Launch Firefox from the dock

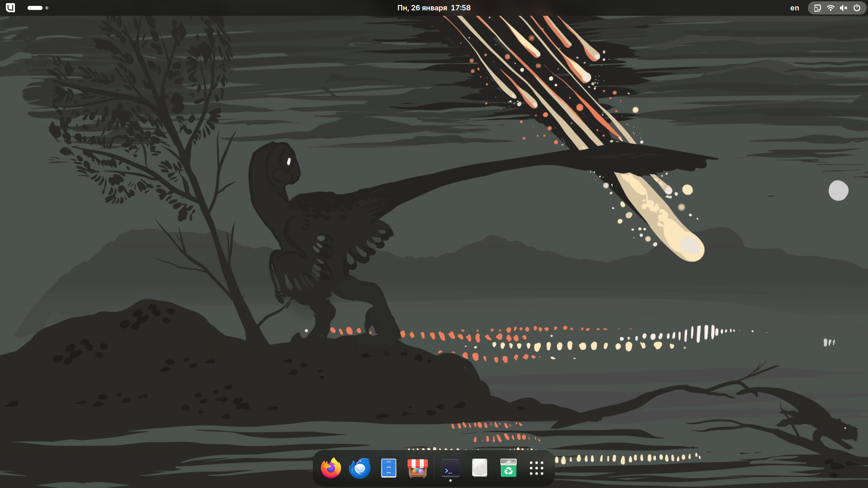330,468
